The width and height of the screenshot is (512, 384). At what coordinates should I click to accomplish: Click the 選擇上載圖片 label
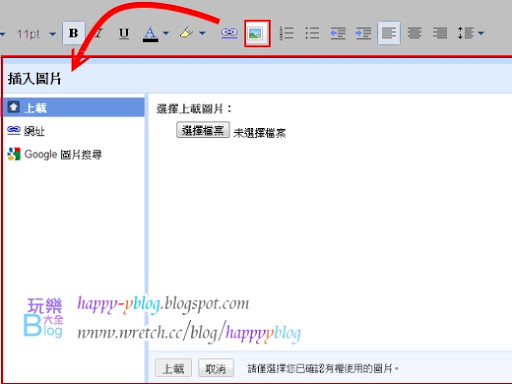(x=194, y=109)
